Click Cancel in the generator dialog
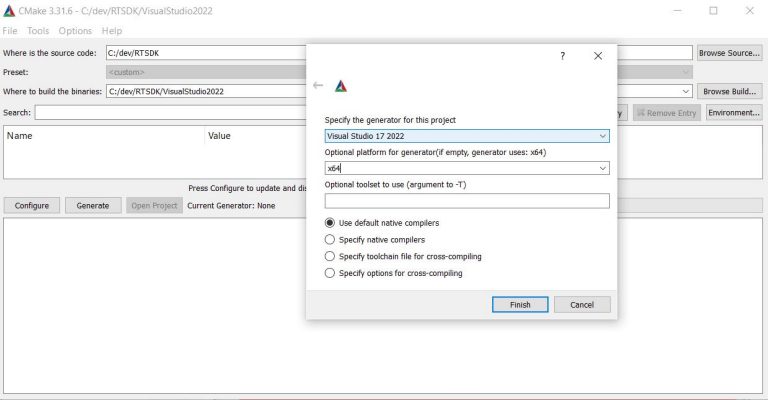 (582, 305)
